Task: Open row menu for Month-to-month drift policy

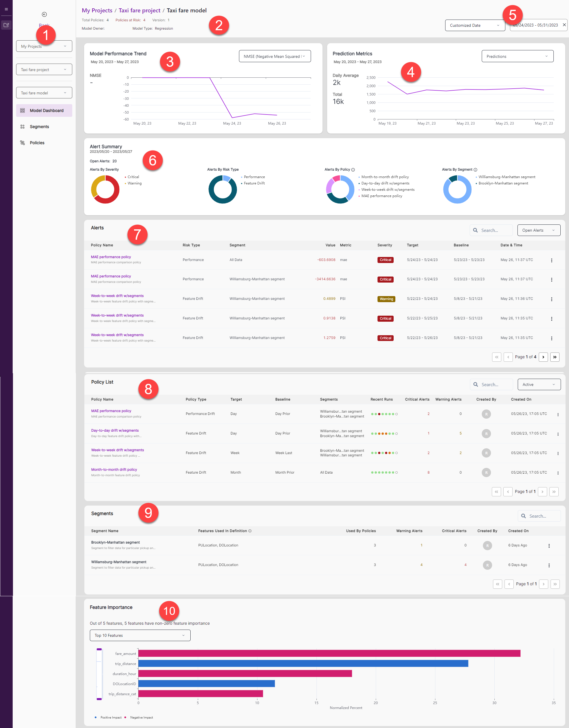Action: click(558, 473)
